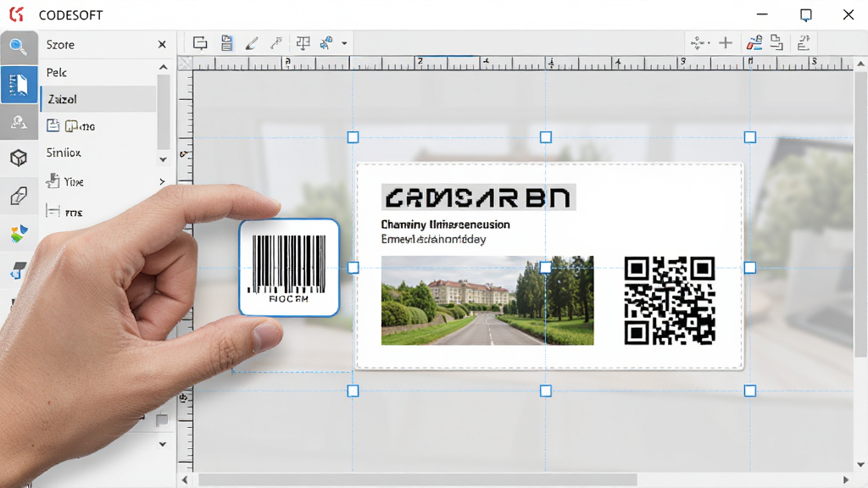Click the horizontal scrollbar left arrow
Screen dimensions: 868x488
click(x=185, y=480)
